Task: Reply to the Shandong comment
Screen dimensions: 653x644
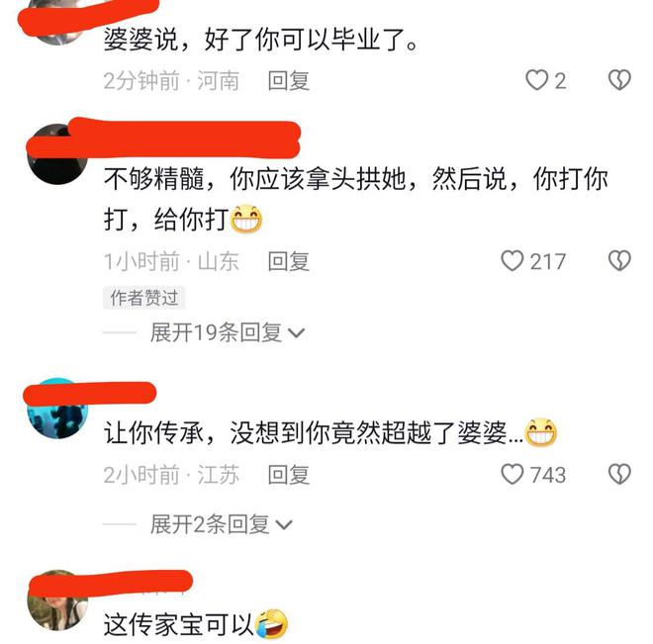Action: coord(289,261)
